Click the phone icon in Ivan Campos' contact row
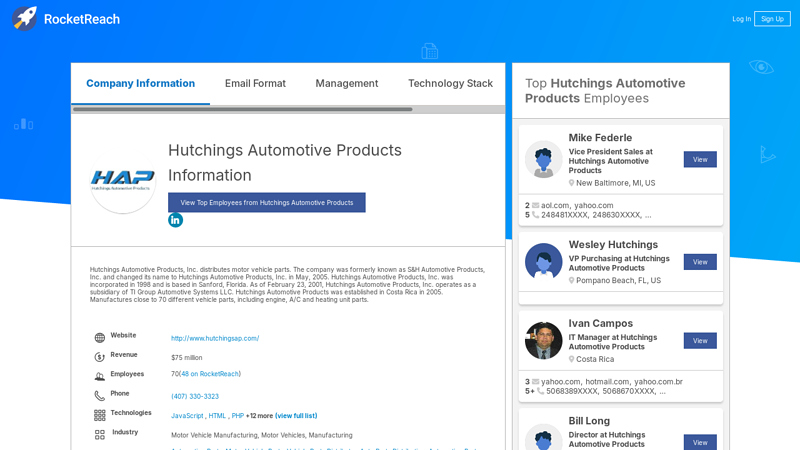Image resolution: width=800 pixels, height=450 pixels. click(x=541, y=391)
